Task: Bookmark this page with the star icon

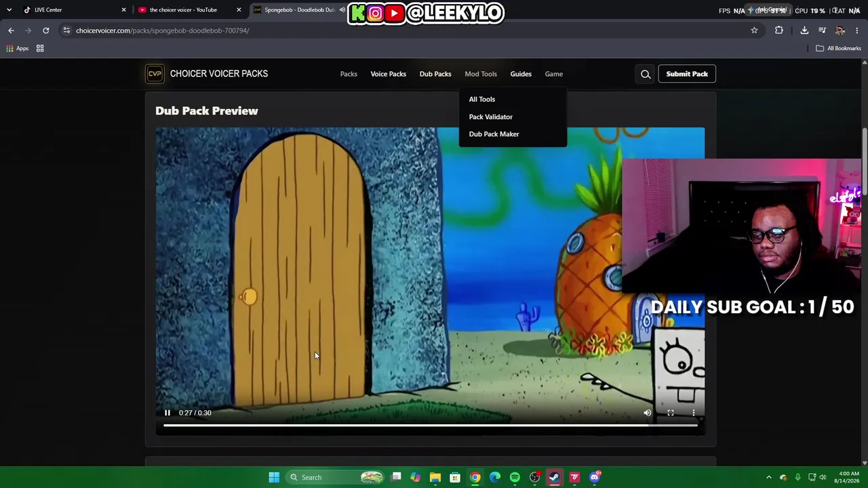Action: [754, 30]
